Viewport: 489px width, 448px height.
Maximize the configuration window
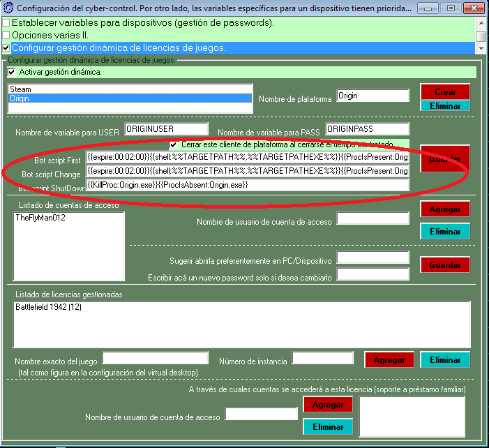click(x=451, y=8)
